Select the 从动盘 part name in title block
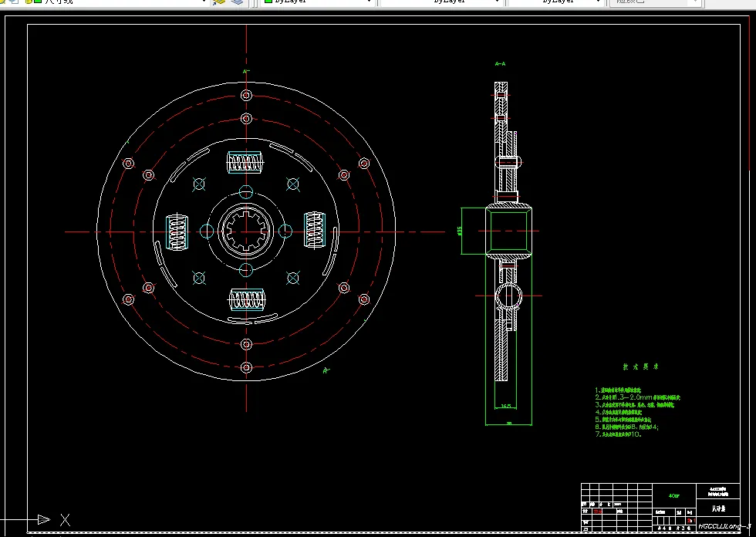756x537 pixels. pos(718,508)
